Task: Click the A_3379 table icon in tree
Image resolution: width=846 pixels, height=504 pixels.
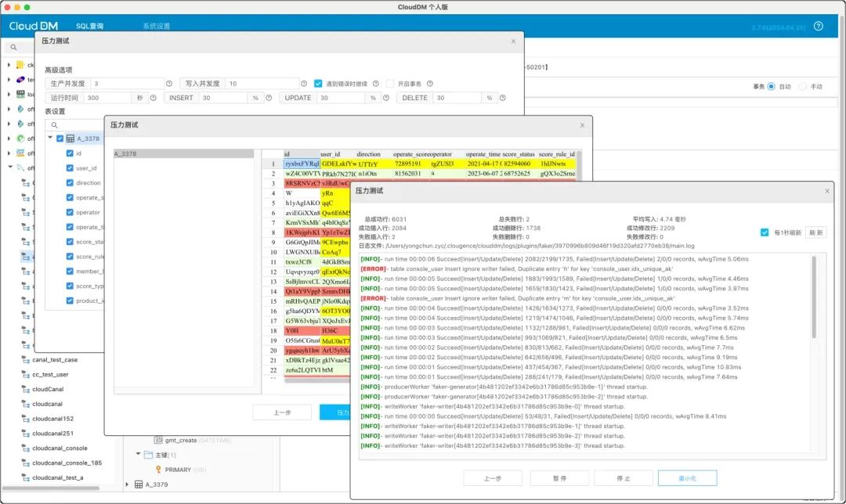Action: (x=139, y=484)
